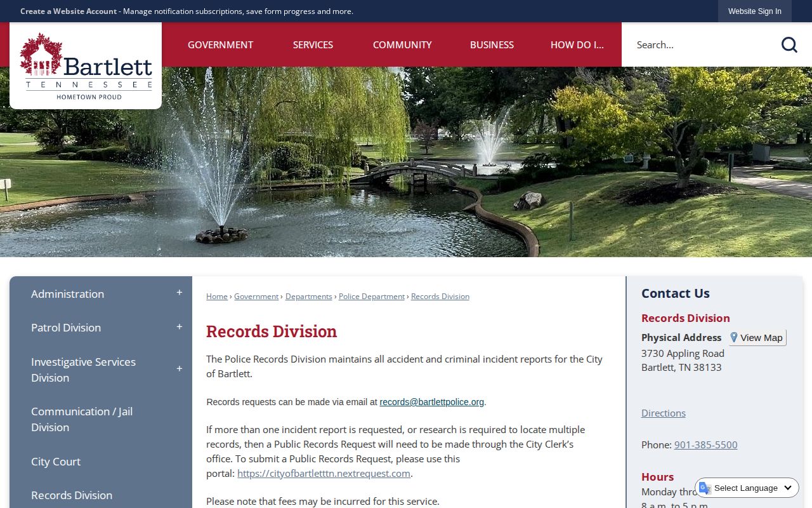Open the Government menu

click(220, 44)
